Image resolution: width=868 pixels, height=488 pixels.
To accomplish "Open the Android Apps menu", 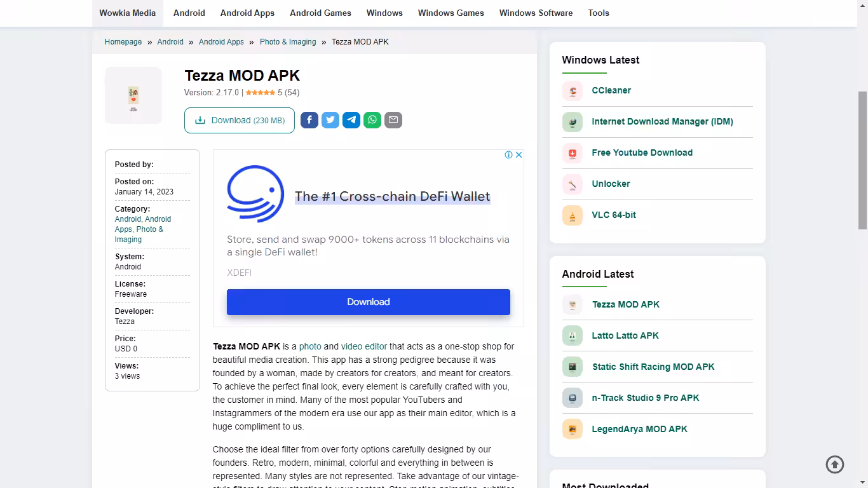I will (x=247, y=13).
